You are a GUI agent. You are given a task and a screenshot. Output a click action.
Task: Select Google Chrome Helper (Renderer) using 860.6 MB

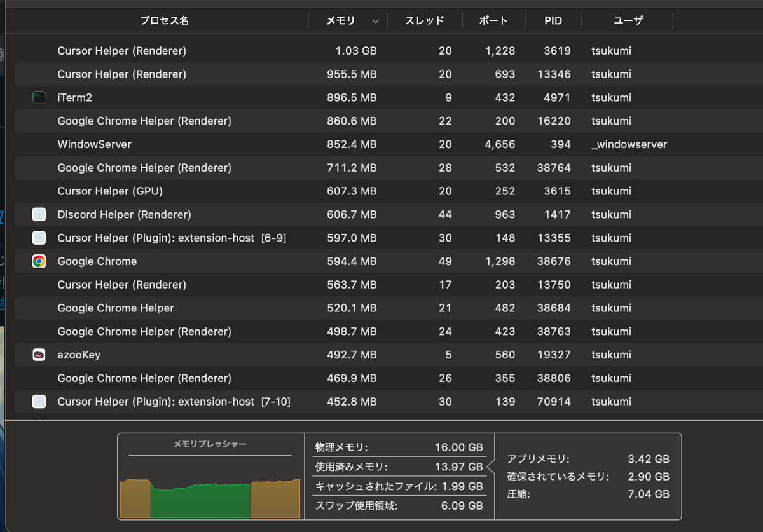point(144,121)
